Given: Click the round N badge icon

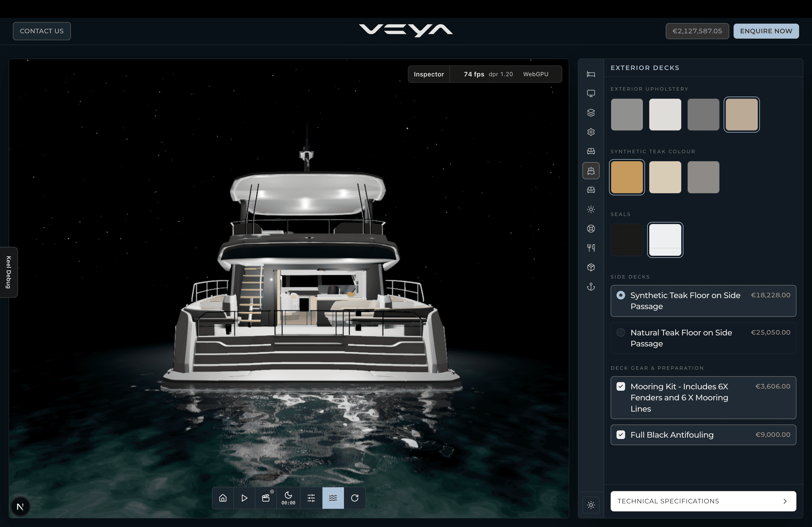Looking at the screenshot, I should [20, 507].
